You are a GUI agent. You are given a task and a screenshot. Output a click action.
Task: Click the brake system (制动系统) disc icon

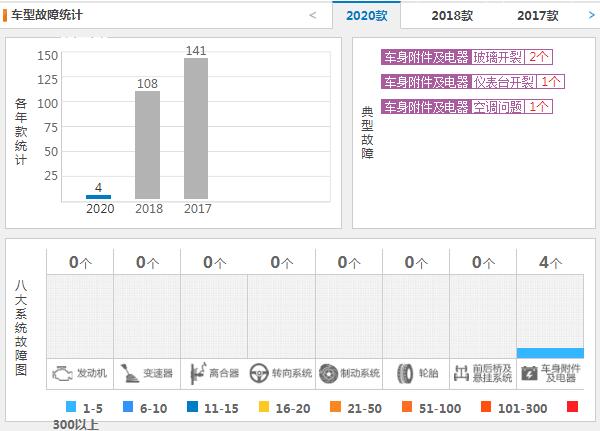(328, 372)
